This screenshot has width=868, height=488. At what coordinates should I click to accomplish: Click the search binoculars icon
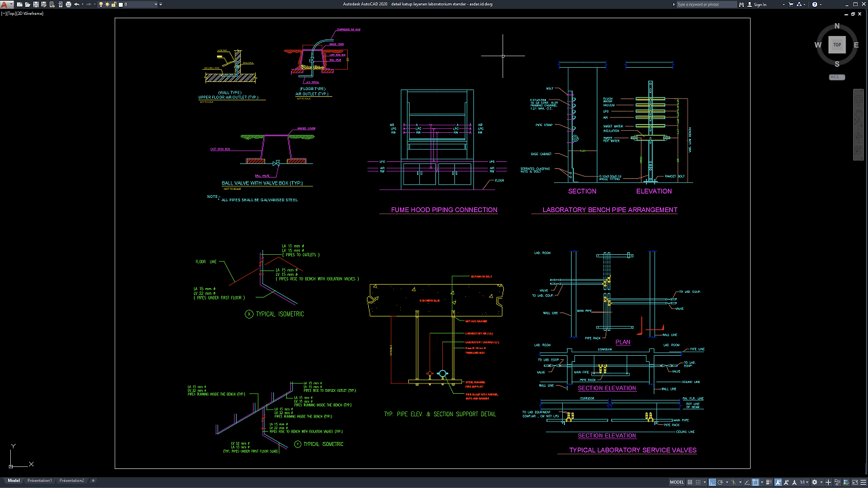[x=741, y=4]
